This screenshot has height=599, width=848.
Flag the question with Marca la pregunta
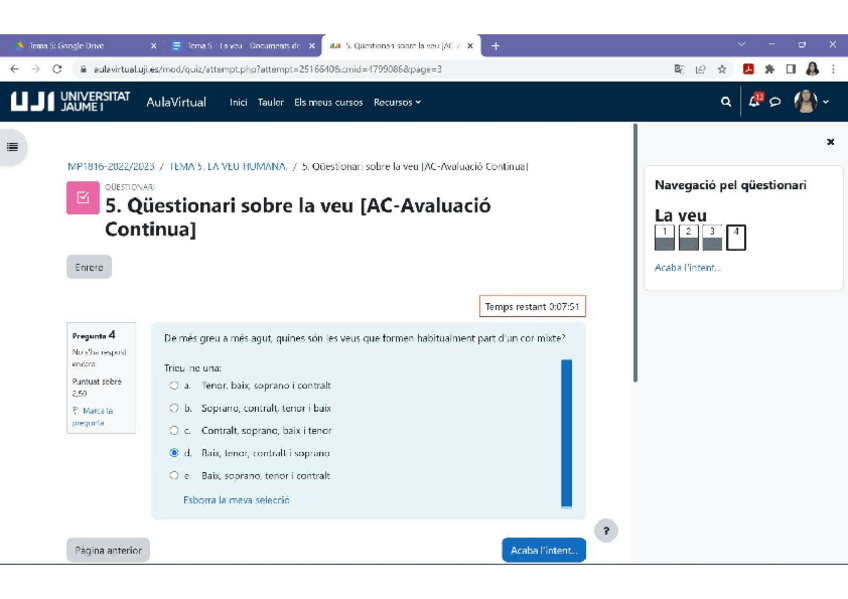[x=92, y=417]
